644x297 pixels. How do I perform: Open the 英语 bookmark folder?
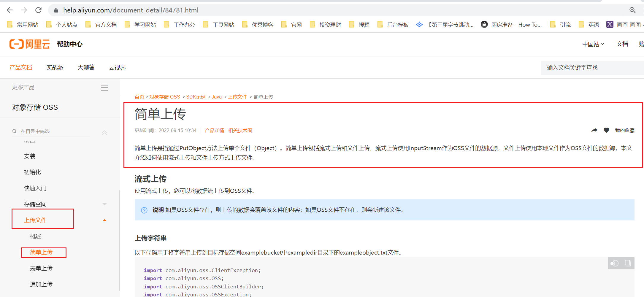[x=589, y=25]
